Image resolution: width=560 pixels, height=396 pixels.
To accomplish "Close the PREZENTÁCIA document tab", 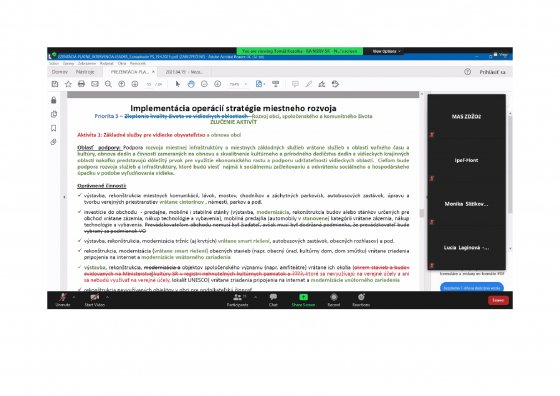I will pos(153,72).
